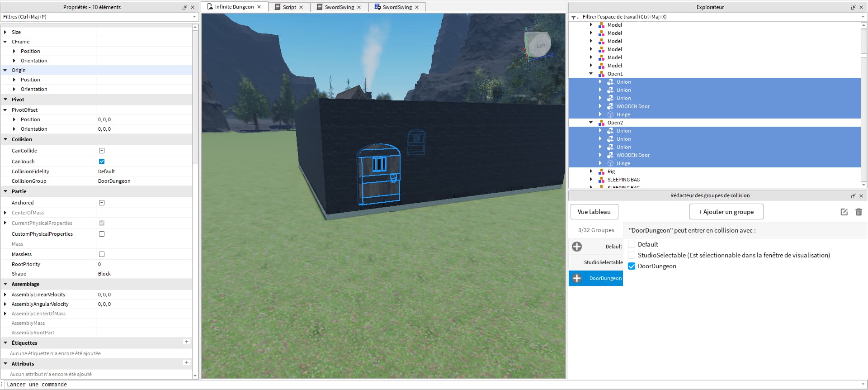Undock the collision group editor panel
This screenshot has width=868, height=390.
[853, 196]
